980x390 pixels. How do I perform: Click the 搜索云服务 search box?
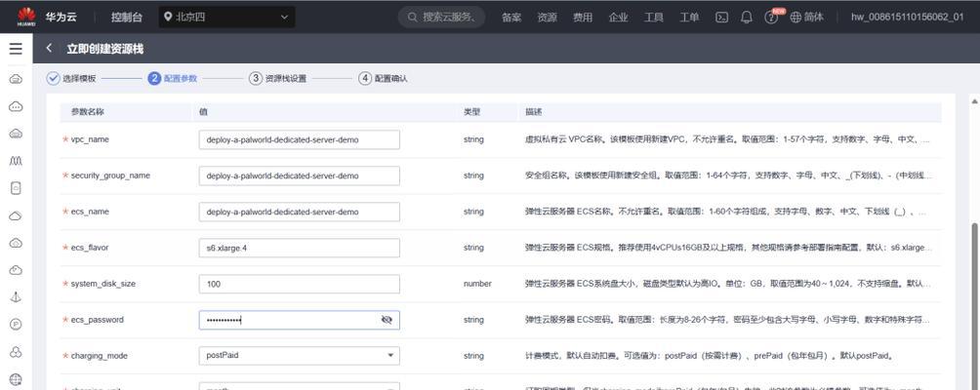coord(444,18)
